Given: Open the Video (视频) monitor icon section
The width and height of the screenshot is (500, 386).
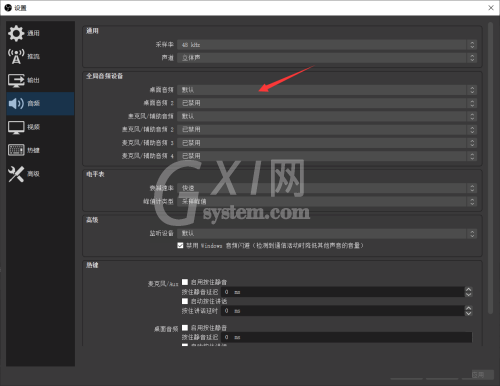Looking at the screenshot, I should [x=16, y=127].
